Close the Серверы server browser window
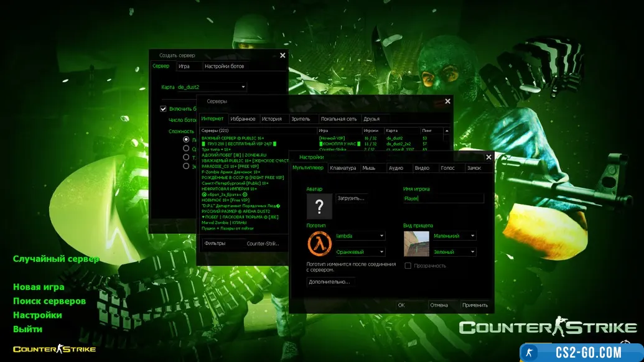 coord(447,101)
